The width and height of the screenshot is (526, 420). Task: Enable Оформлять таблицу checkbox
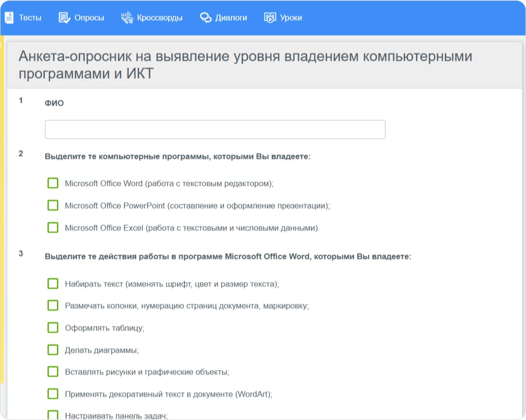click(x=53, y=327)
